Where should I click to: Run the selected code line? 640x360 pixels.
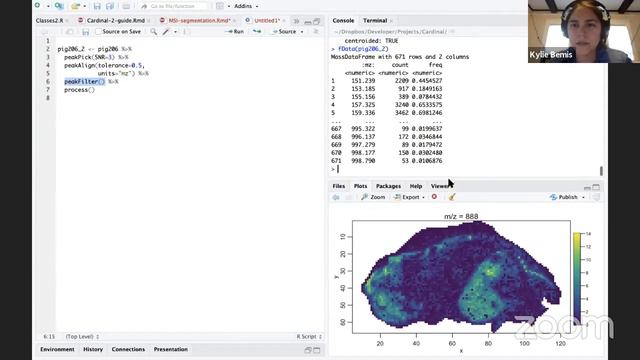pos(234,31)
